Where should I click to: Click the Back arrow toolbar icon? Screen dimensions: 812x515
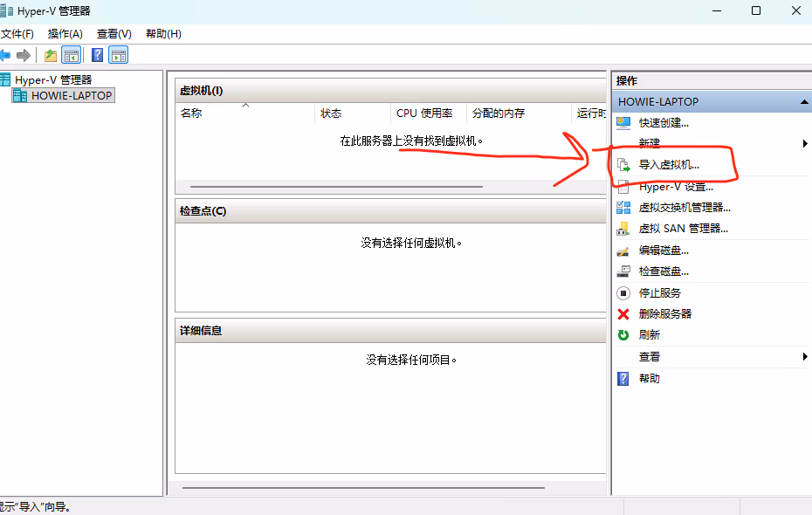pos(5,56)
